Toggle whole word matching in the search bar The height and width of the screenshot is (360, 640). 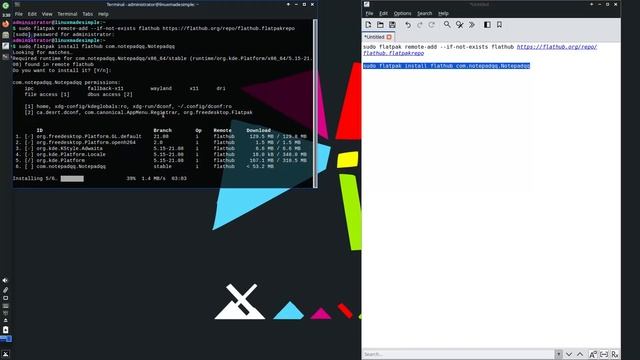[x=604, y=354]
